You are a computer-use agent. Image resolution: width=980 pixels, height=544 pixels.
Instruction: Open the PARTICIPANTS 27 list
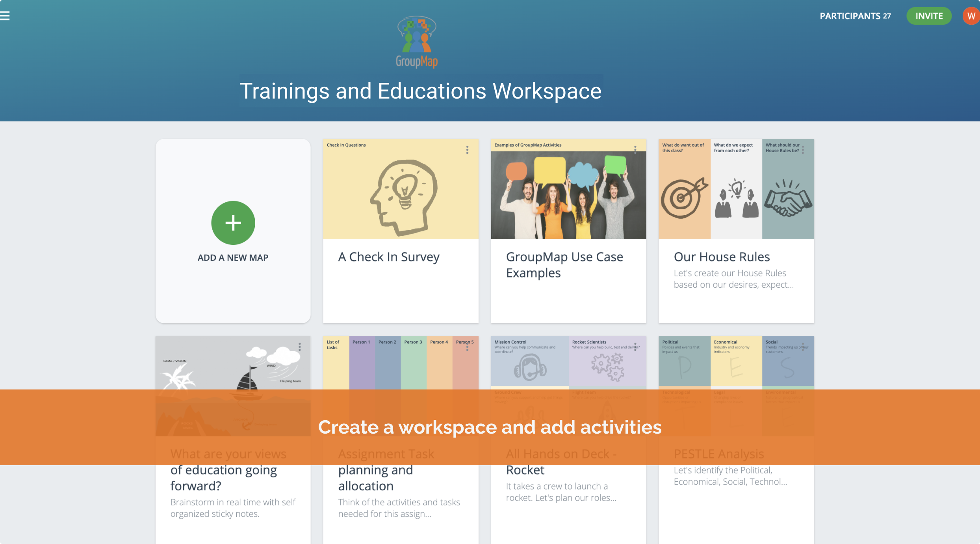tap(855, 16)
